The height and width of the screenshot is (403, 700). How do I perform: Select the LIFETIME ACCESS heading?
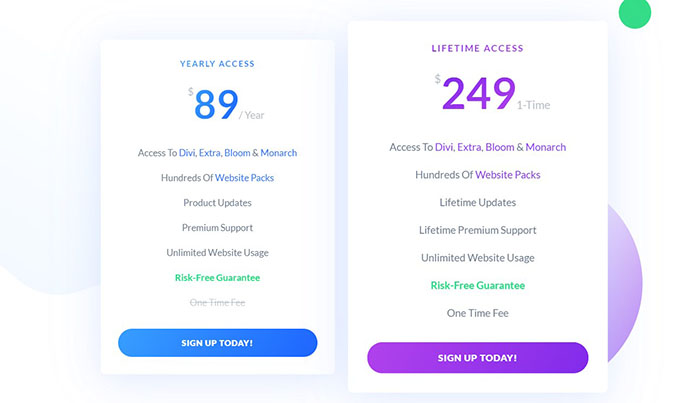point(477,48)
